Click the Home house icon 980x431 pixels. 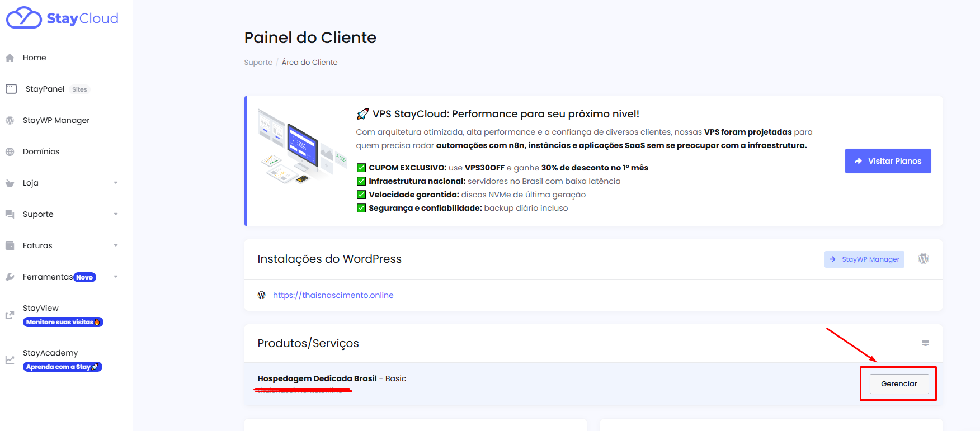point(10,58)
